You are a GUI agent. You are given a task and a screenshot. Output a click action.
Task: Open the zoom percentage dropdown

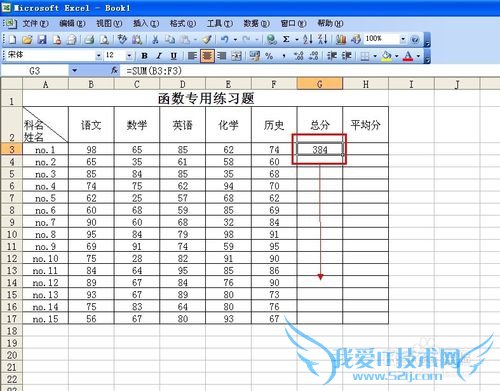(x=403, y=39)
